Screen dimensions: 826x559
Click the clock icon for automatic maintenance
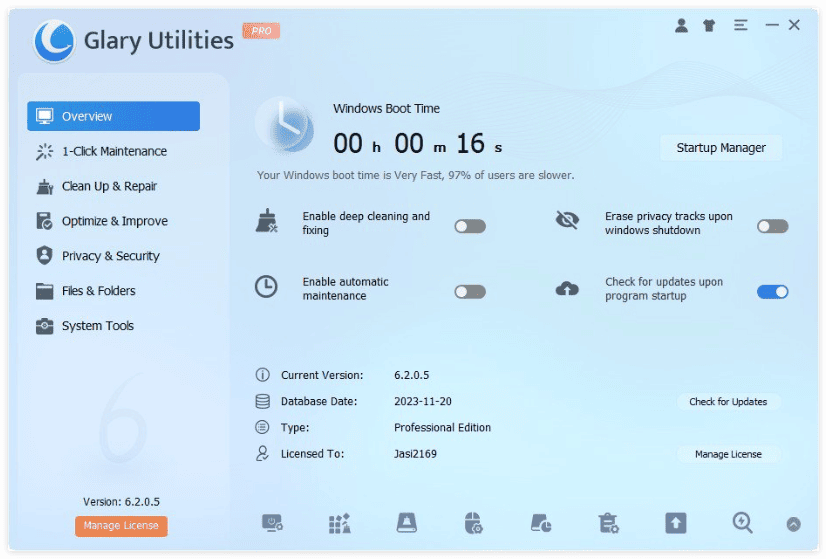coord(266,287)
